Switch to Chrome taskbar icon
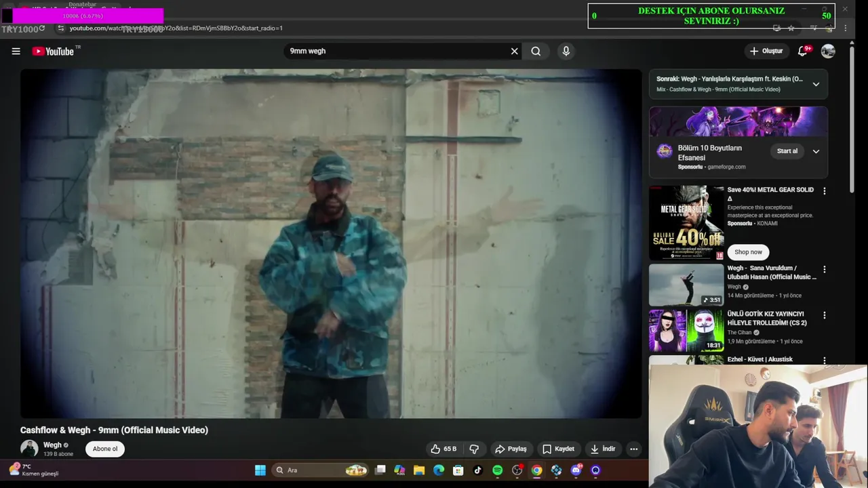 click(537, 470)
